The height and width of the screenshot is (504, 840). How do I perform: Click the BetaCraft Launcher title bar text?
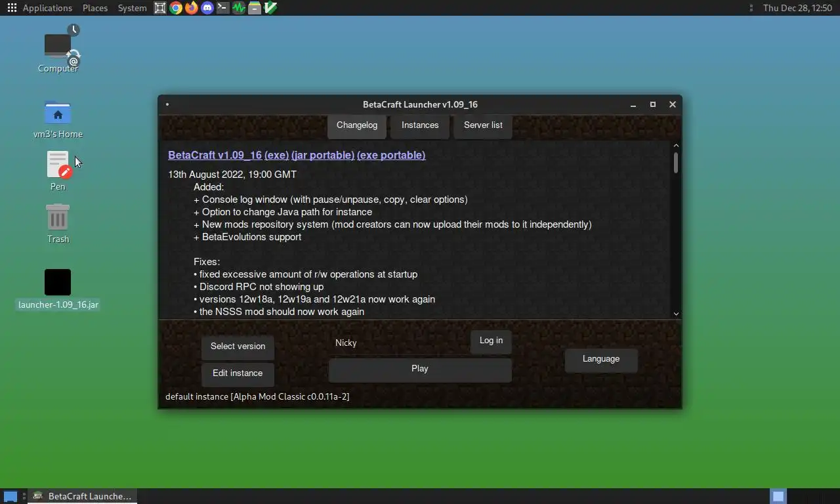point(420,104)
